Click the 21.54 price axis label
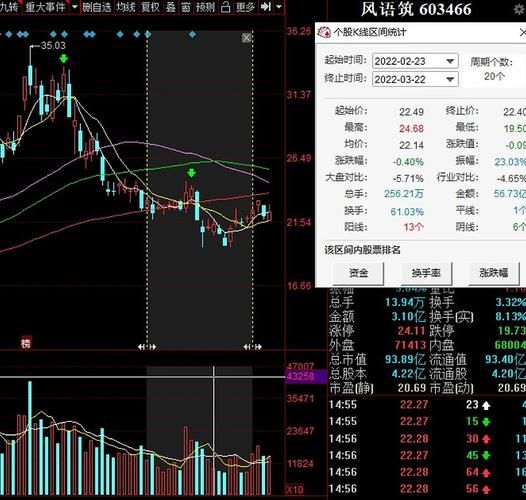Screen dimensions: 526x500 [x=299, y=222]
